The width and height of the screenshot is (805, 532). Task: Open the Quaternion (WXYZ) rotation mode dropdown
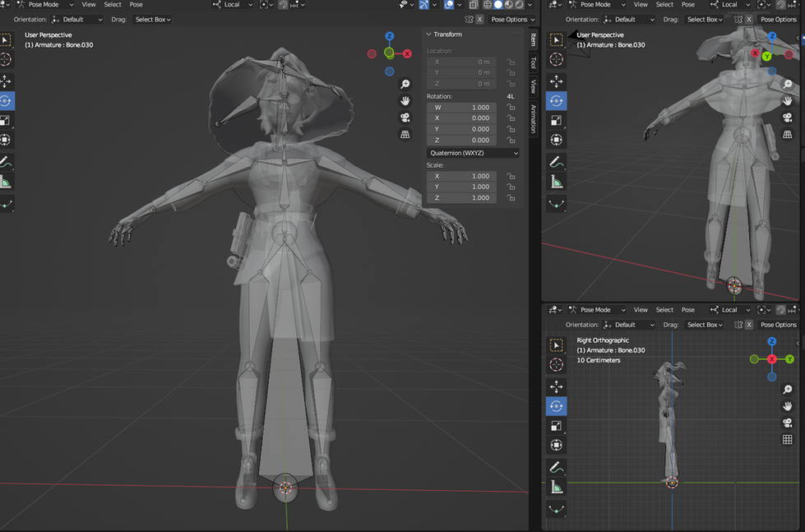[474, 153]
